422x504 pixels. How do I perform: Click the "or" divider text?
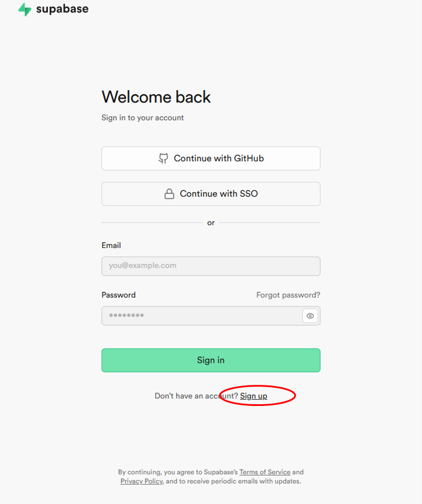click(211, 223)
